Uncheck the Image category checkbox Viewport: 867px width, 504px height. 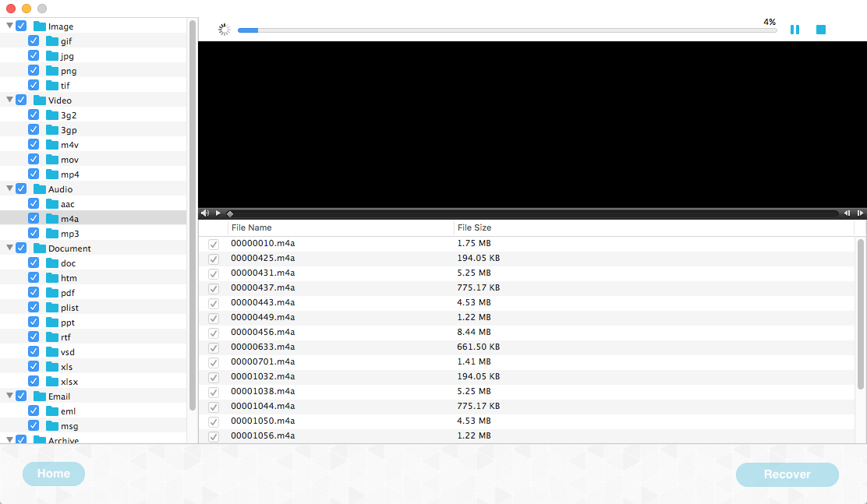click(21, 26)
